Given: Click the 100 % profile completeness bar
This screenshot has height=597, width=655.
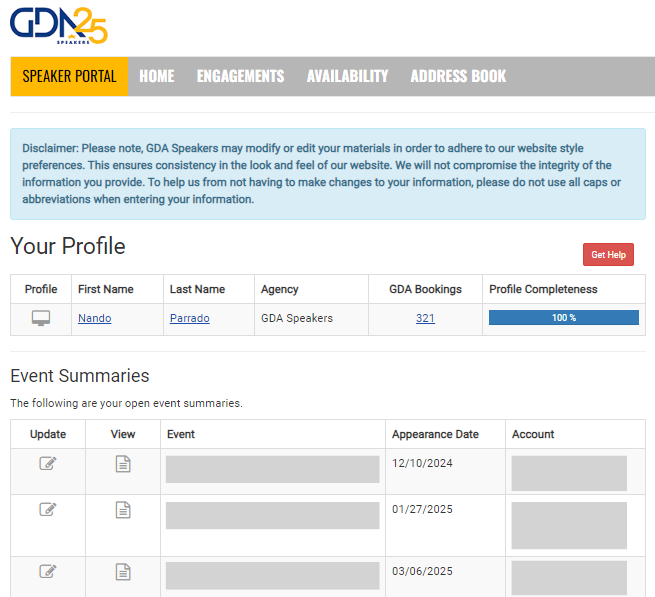Looking at the screenshot, I should tap(564, 318).
